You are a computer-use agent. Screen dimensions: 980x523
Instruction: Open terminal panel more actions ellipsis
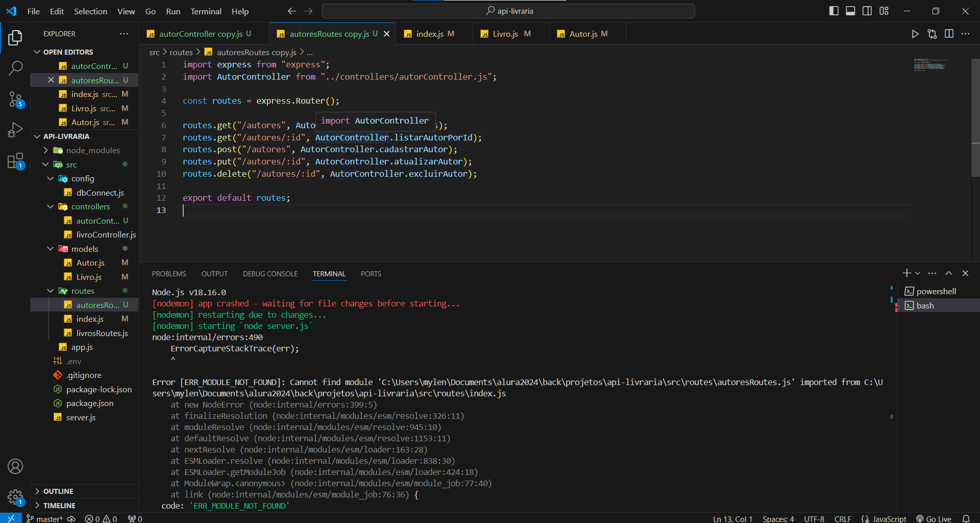coord(932,273)
